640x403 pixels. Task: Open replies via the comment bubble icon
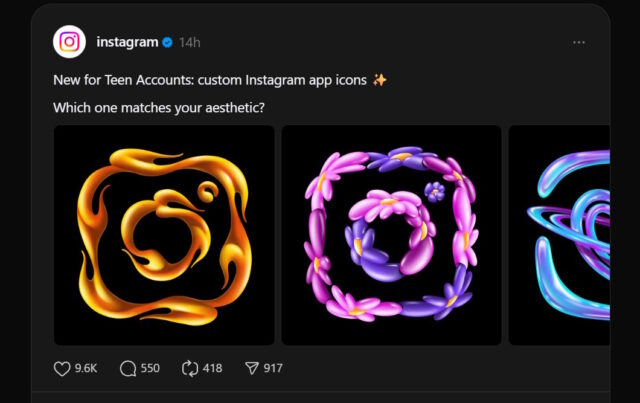point(128,368)
